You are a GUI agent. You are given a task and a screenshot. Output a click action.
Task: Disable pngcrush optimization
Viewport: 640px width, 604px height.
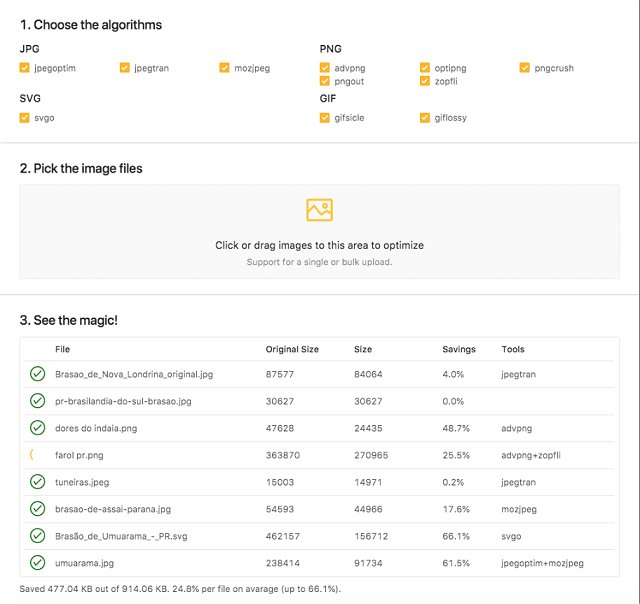click(525, 68)
